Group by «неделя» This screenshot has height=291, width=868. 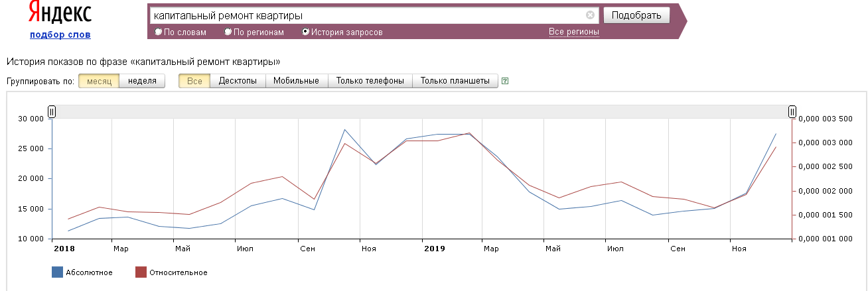pos(142,81)
